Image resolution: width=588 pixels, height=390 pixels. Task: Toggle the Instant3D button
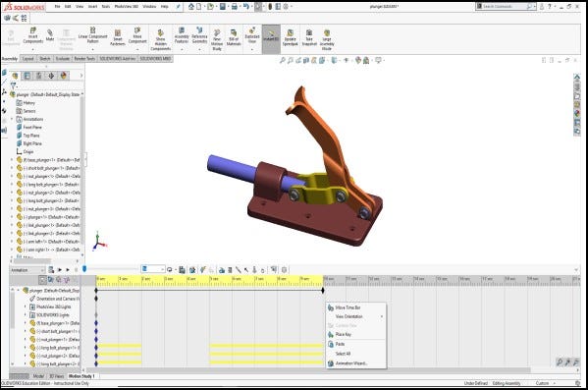pyautogui.click(x=271, y=36)
